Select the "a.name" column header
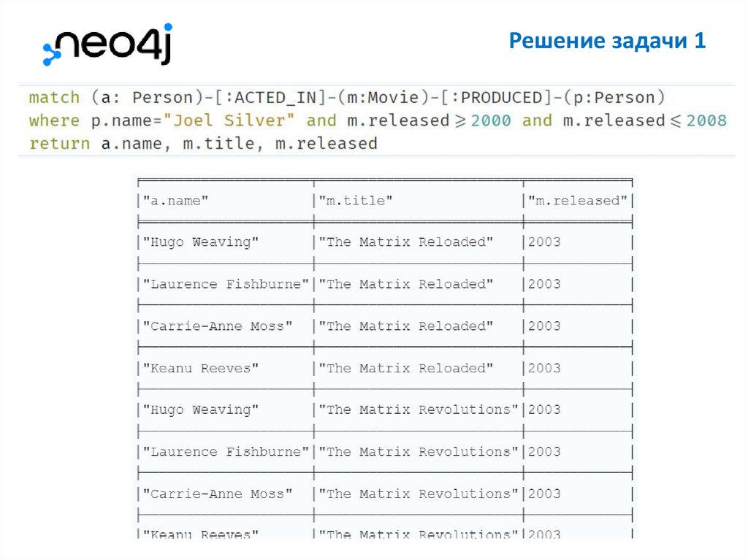This screenshot has height=560, width=748. [175, 201]
